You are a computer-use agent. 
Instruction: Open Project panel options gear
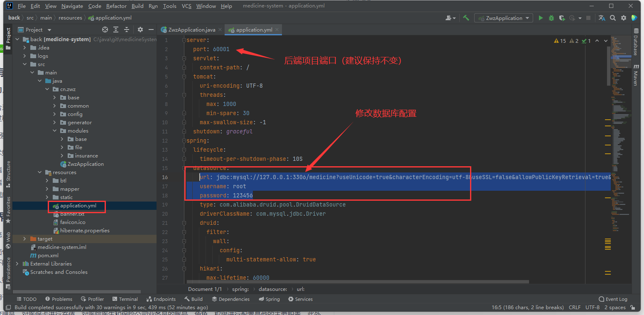pyautogui.click(x=140, y=30)
